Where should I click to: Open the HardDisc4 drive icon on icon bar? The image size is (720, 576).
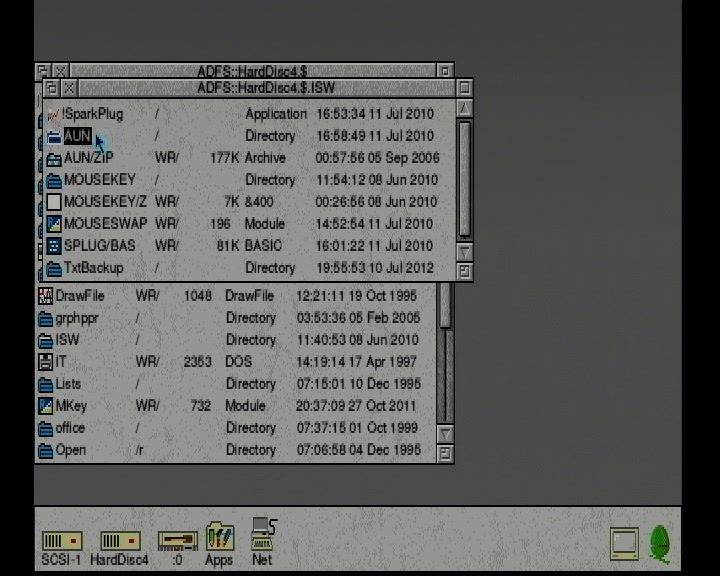(120, 541)
